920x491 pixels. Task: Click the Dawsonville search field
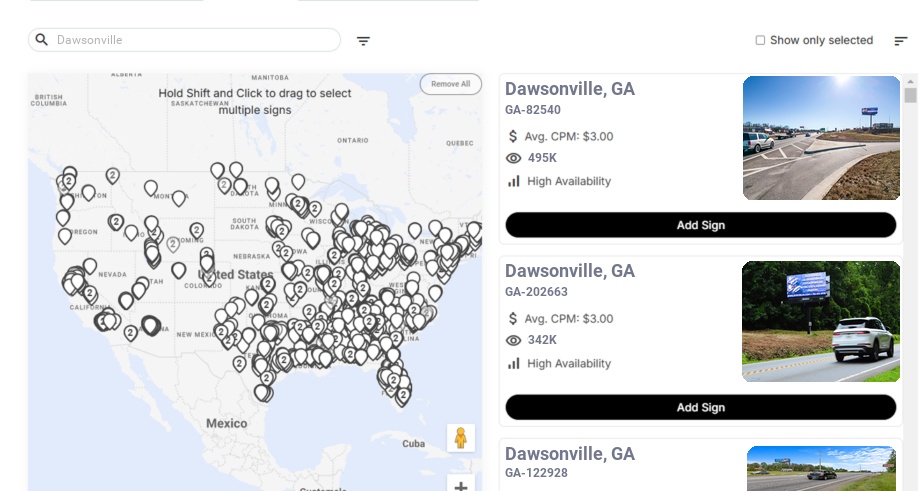pyautogui.click(x=195, y=40)
